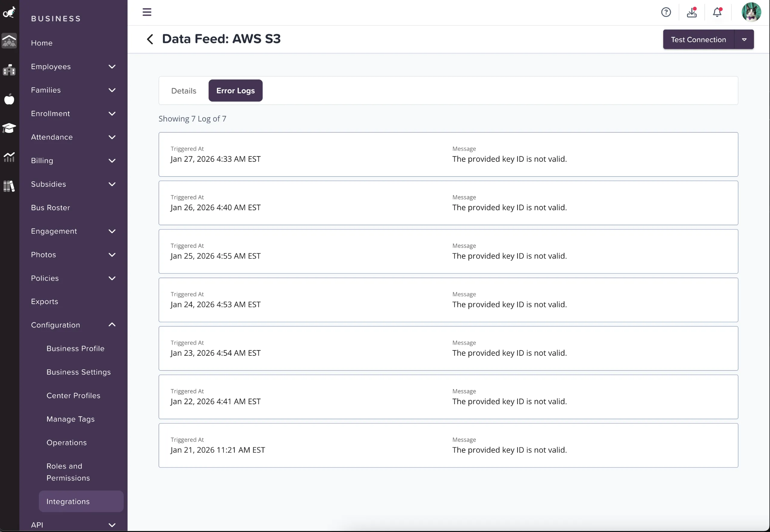Viewport: 770px width, 532px height.
Task: Open the Integrations page link
Action: click(68, 501)
